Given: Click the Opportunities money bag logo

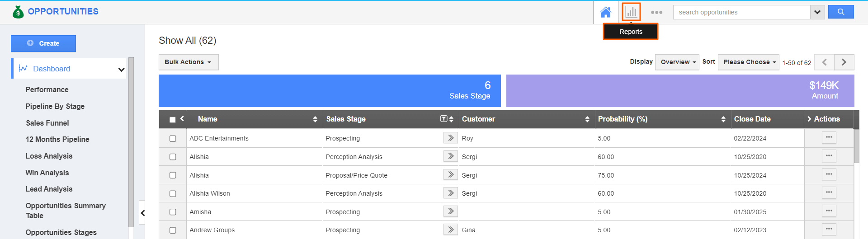Looking at the screenshot, I should pyautogui.click(x=18, y=12).
